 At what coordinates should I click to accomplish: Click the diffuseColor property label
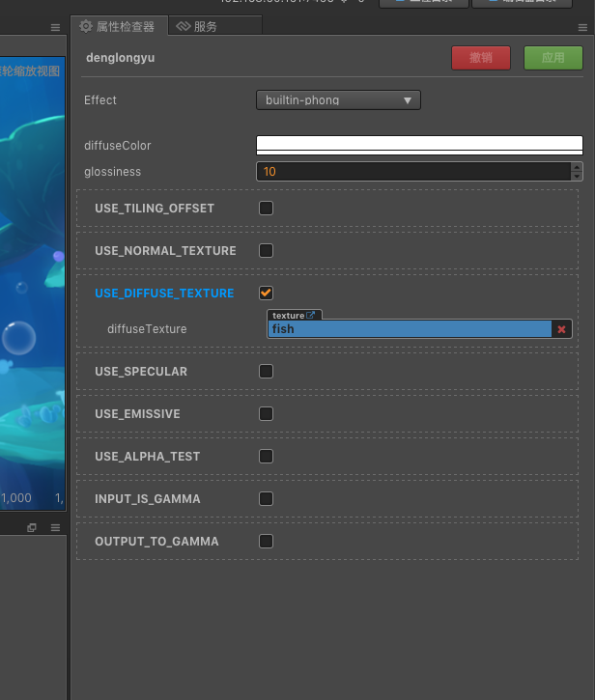[118, 146]
